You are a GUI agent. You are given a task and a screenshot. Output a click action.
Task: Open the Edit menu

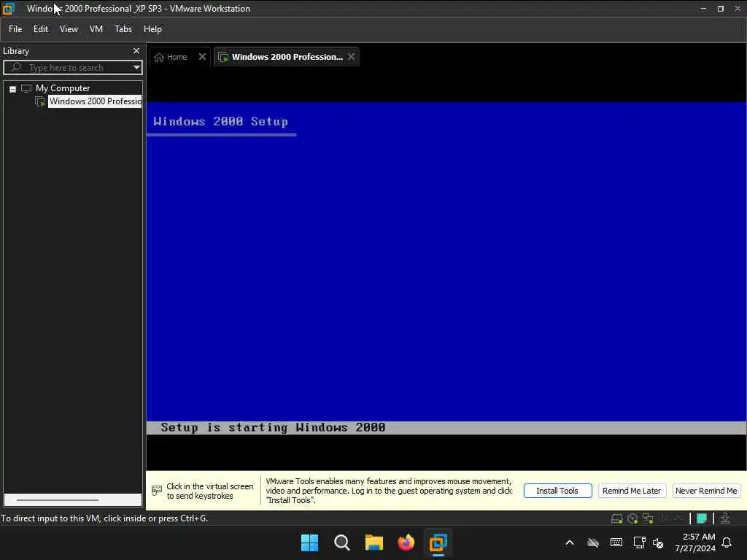[x=41, y=29]
